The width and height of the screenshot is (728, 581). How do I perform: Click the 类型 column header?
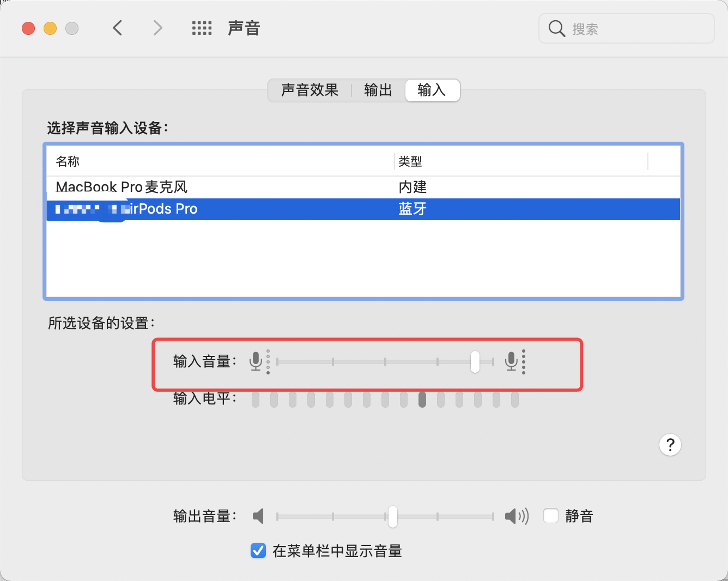(x=521, y=161)
